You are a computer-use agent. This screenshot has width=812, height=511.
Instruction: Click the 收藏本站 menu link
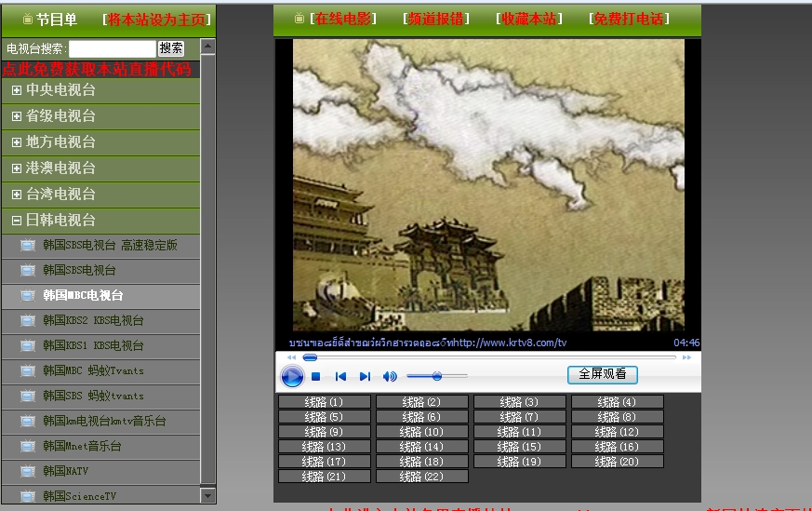click(528, 20)
